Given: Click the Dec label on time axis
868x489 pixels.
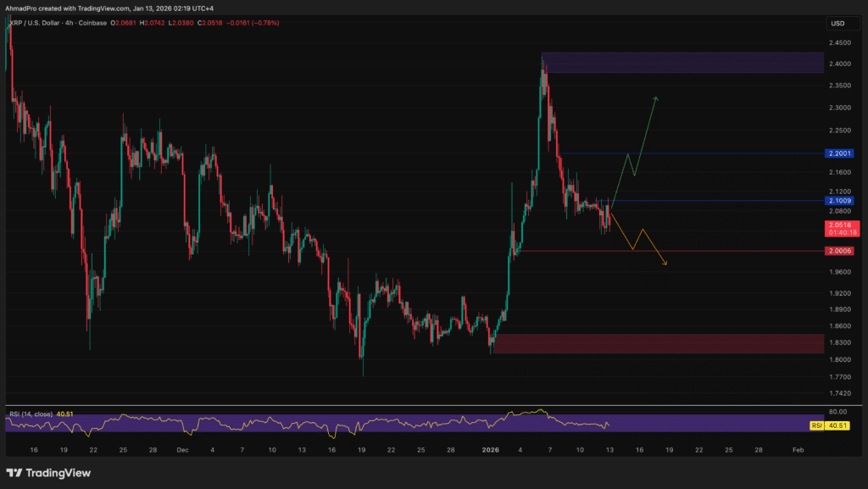Looking at the screenshot, I should (x=182, y=449).
